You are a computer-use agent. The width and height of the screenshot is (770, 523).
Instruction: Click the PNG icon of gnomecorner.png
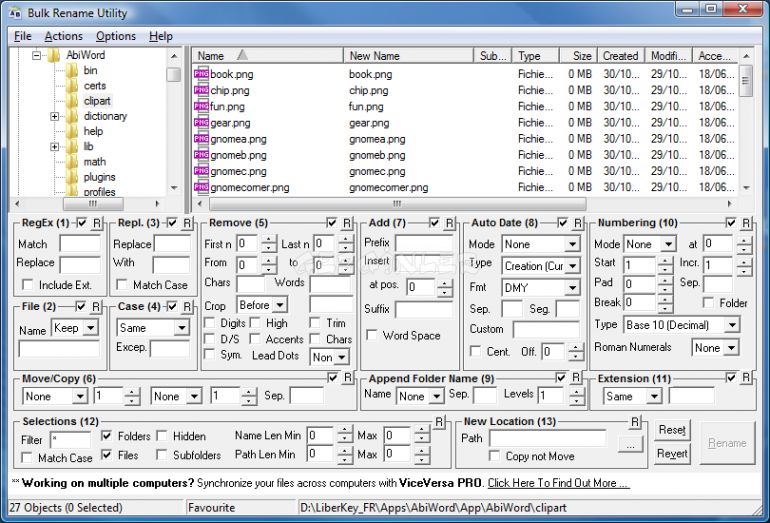click(201, 188)
